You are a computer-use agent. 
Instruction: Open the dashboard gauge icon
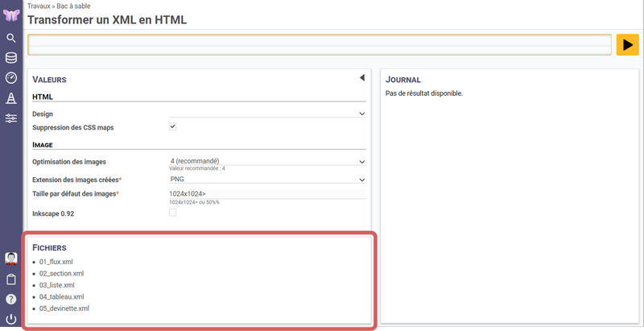pyautogui.click(x=11, y=78)
